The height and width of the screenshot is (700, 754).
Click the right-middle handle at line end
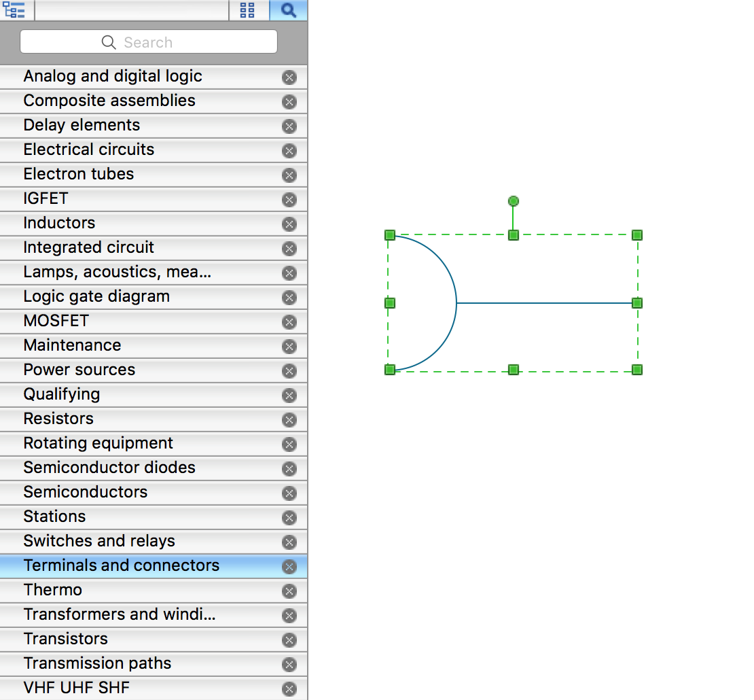pos(637,303)
